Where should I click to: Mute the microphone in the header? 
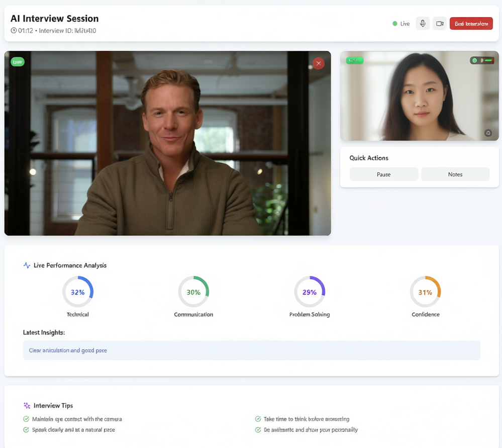coord(423,23)
